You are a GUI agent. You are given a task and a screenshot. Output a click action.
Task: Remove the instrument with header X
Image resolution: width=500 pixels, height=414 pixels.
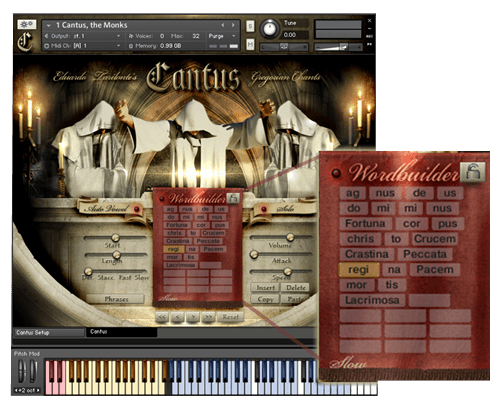coord(369,21)
